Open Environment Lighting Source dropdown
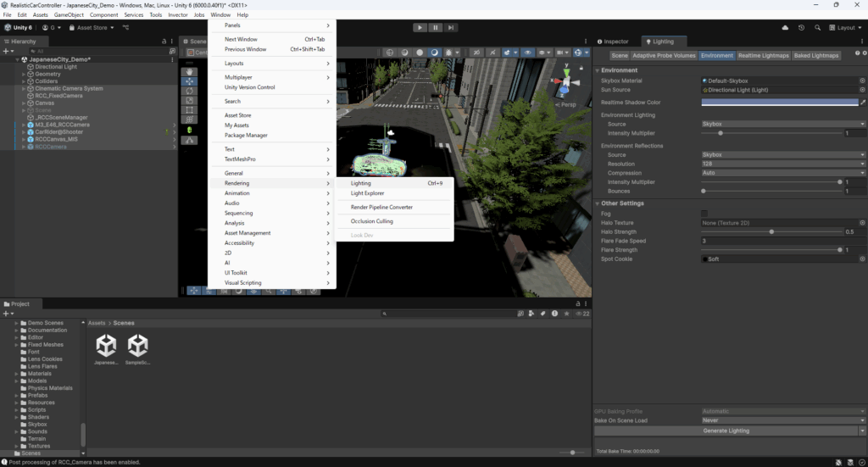 pyautogui.click(x=783, y=124)
